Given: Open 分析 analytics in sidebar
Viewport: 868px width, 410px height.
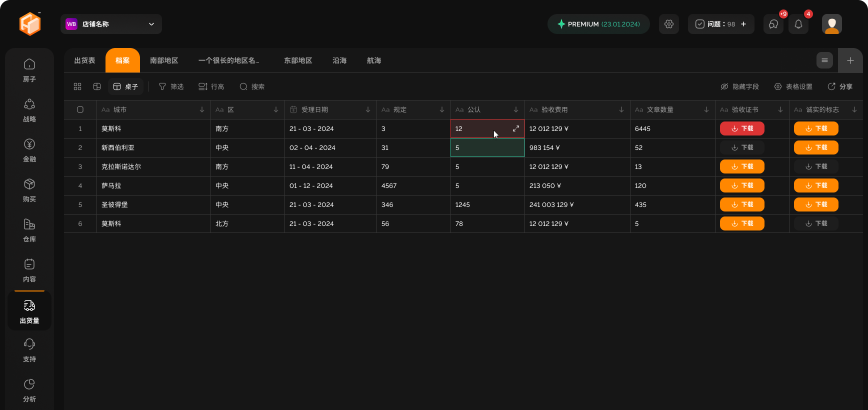Looking at the screenshot, I should pos(29,390).
